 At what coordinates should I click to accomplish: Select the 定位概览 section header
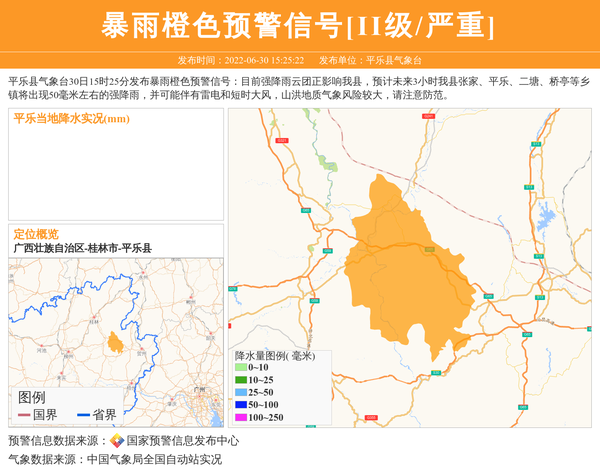[x=36, y=234]
